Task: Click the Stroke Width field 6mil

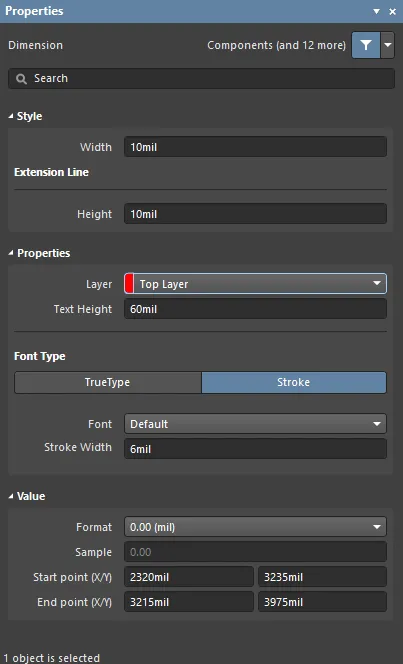Action: 255,449
